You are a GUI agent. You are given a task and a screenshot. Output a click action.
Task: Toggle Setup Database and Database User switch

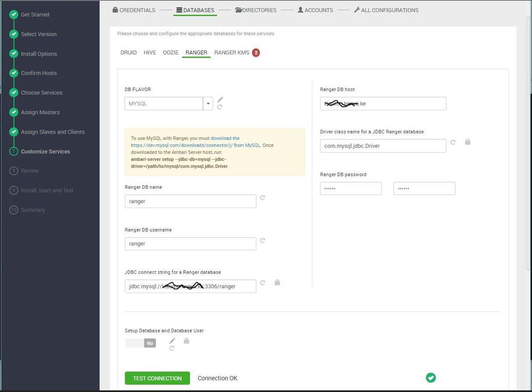(x=141, y=343)
